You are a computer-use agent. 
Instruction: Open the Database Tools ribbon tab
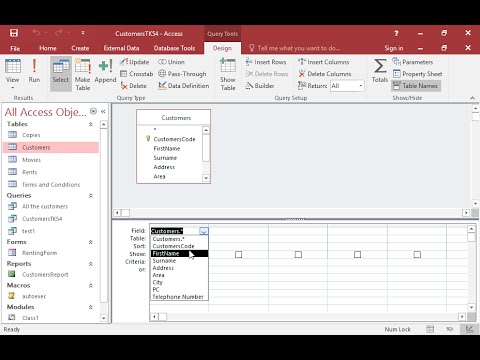[x=174, y=48]
